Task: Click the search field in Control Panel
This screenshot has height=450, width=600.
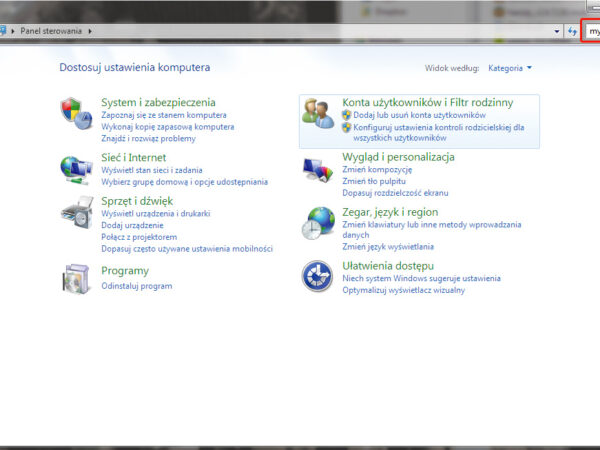Action: (593, 31)
